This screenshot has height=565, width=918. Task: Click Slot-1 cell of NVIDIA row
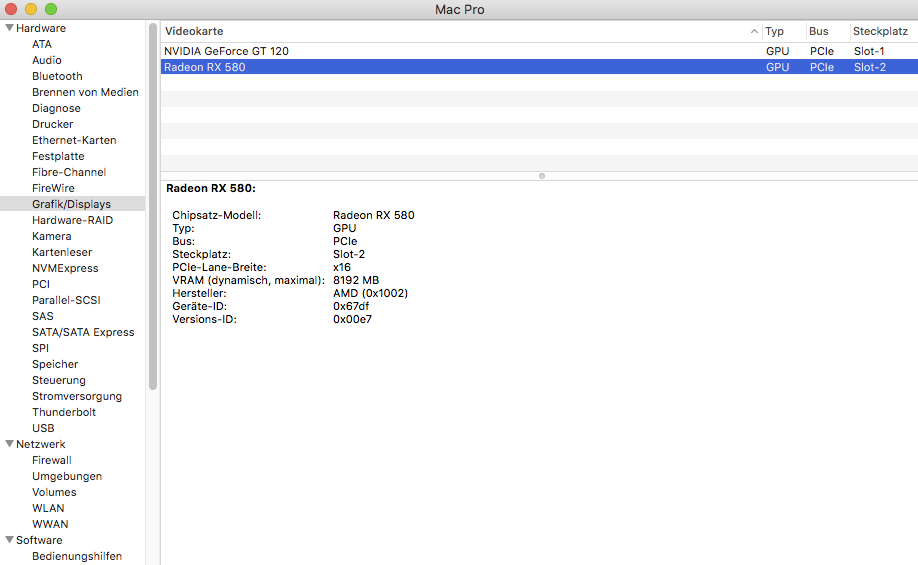(869, 51)
